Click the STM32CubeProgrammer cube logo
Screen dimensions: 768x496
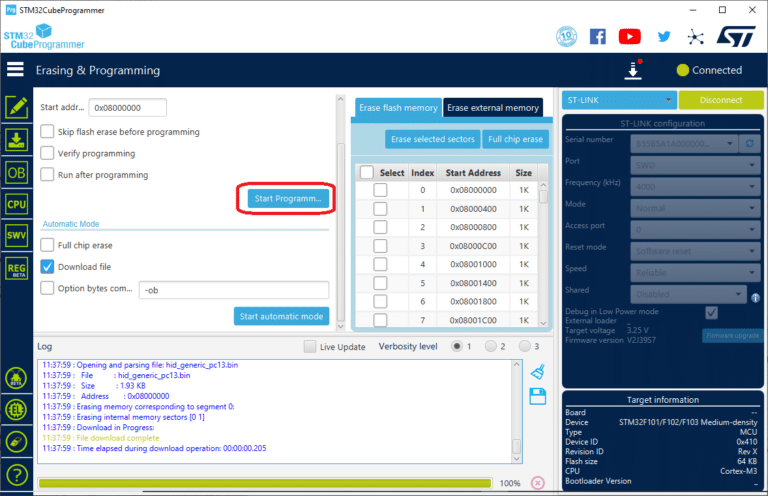(x=44, y=37)
